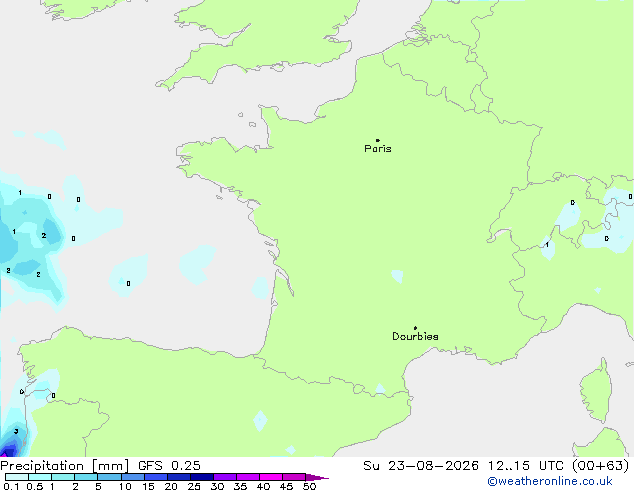Click the 'Precipitation [mm]' title text

65,466
